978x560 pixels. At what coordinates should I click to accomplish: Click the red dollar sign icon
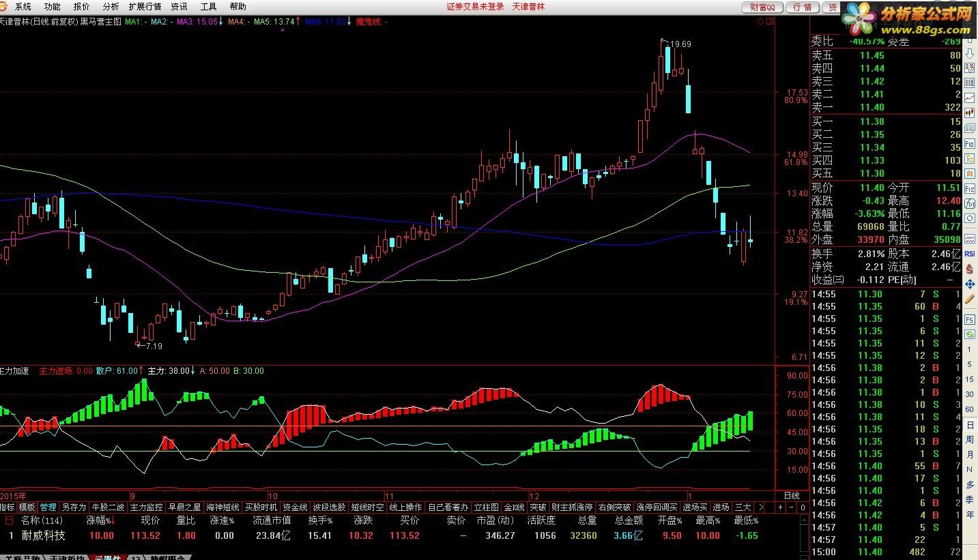[x=970, y=269]
